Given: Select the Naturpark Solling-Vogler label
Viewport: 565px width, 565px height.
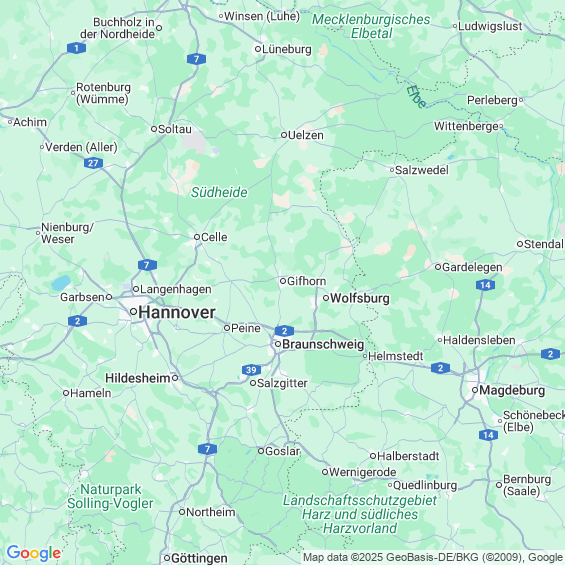Looking at the screenshot, I should (110, 497).
